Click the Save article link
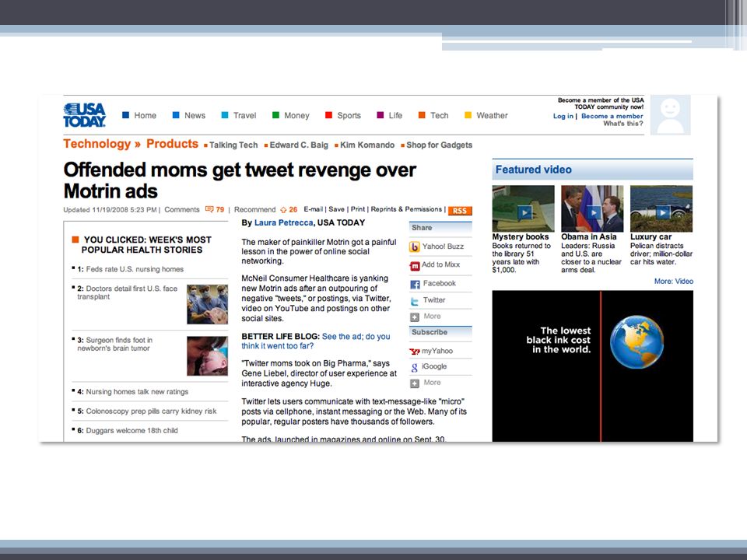The image size is (747, 560). 336,209
